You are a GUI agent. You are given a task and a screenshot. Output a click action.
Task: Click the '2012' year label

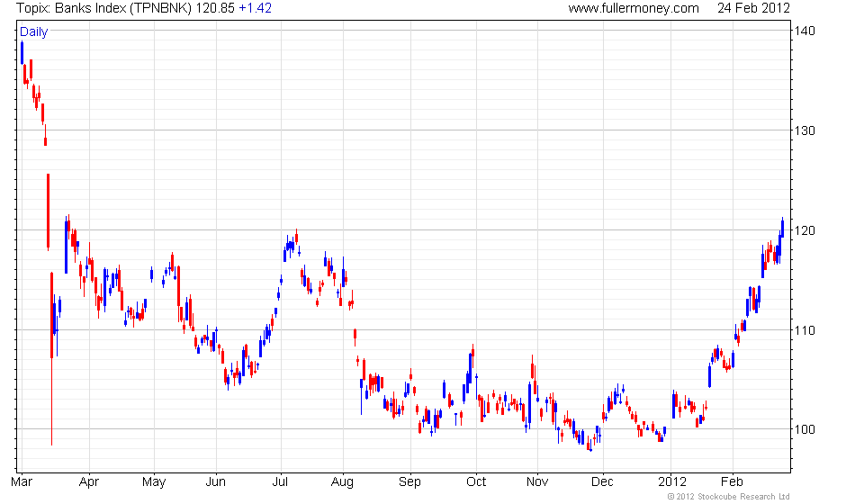tap(672, 482)
